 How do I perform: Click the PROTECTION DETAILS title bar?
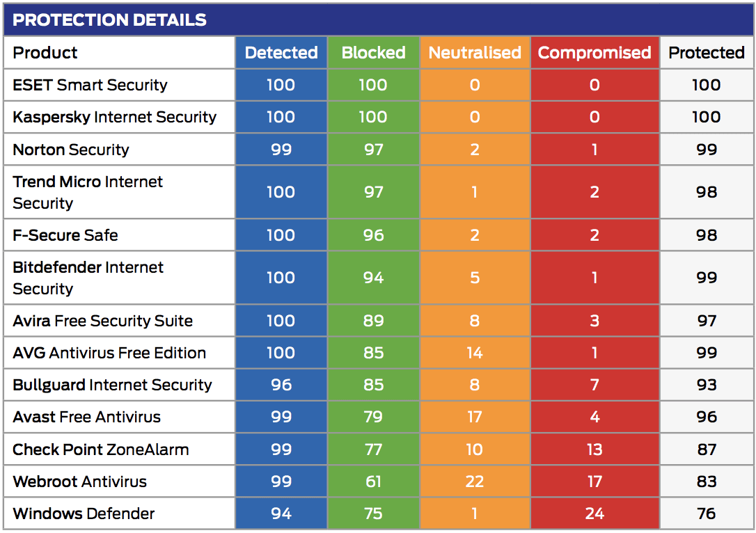point(110,19)
